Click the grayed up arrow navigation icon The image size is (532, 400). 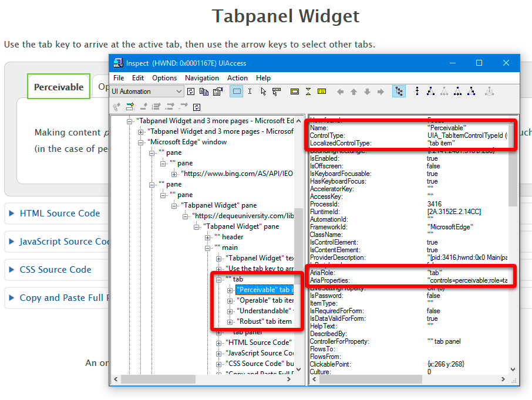click(x=353, y=91)
